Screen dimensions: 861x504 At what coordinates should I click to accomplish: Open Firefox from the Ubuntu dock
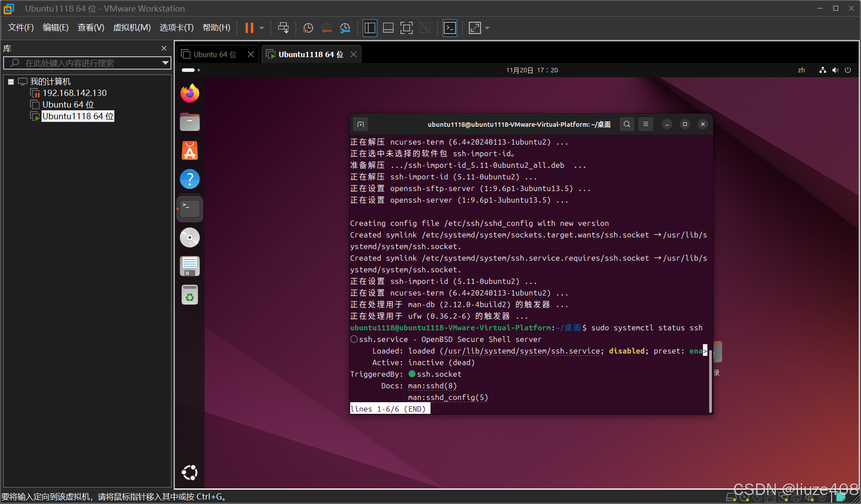tap(190, 93)
